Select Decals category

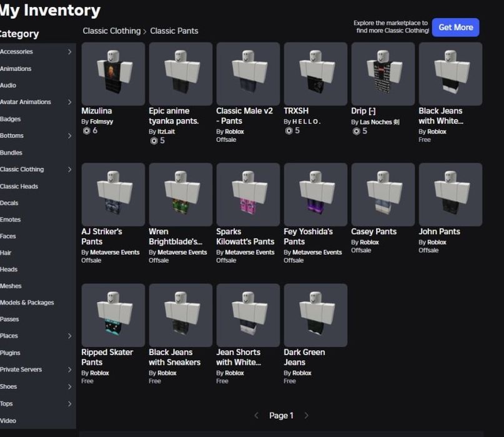coord(9,203)
